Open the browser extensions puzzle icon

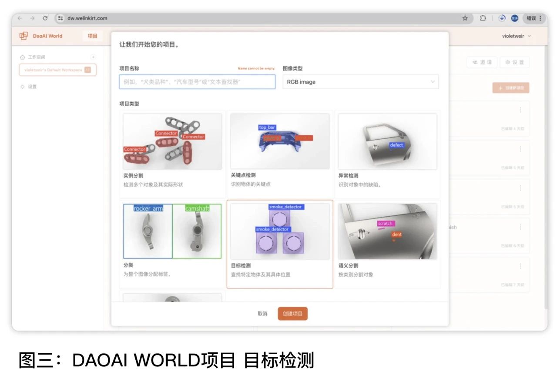tap(483, 18)
